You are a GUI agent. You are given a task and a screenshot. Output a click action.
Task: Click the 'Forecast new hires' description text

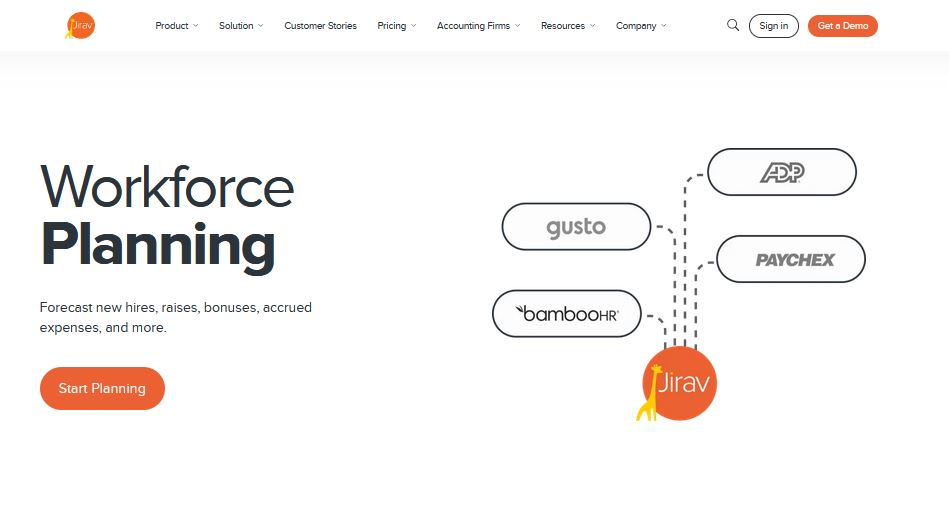(176, 318)
